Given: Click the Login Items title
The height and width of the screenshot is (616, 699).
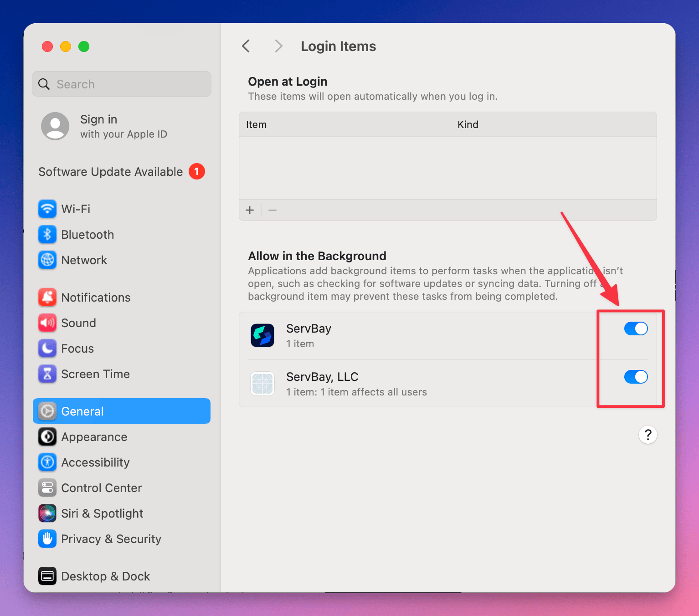Looking at the screenshot, I should pos(339,46).
